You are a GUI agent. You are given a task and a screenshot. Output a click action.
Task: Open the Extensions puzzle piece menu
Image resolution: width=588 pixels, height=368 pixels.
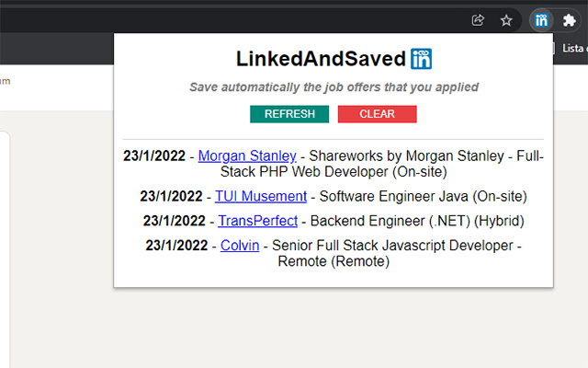(x=569, y=20)
